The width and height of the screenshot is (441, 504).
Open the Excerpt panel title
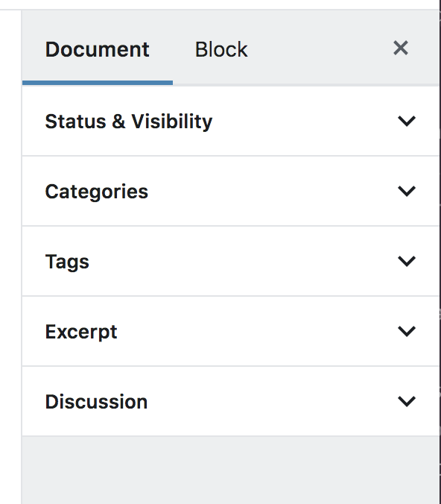coord(81,332)
